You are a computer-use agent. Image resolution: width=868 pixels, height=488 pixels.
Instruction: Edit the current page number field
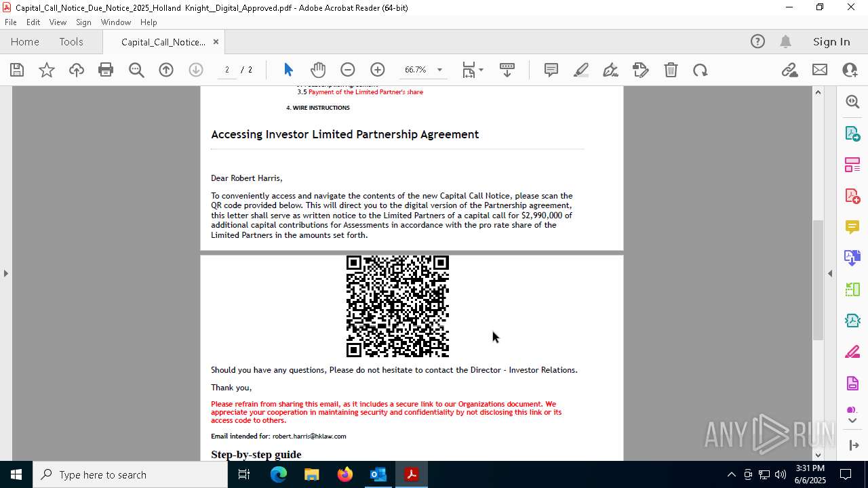[227, 70]
